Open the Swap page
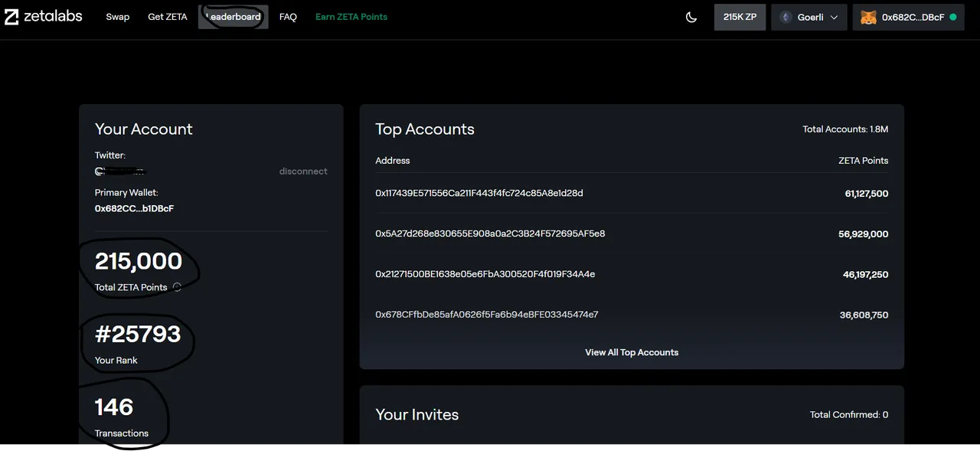This screenshot has height=451, width=980. point(118,17)
